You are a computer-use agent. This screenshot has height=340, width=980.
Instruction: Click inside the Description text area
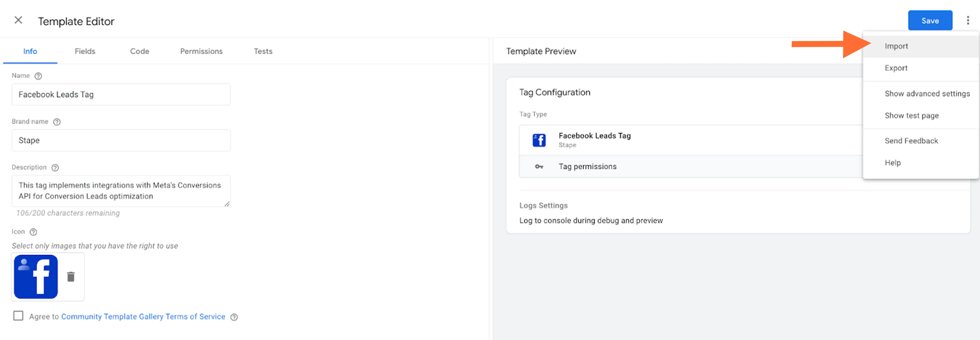point(121,191)
